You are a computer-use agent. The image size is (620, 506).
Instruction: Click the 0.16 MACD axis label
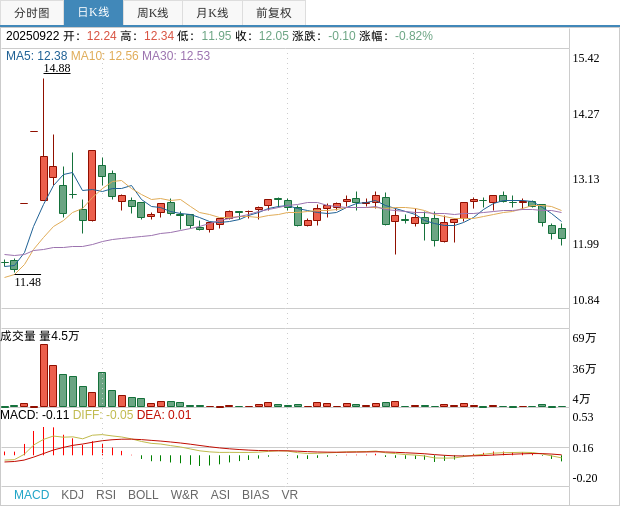tap(583, 448)
